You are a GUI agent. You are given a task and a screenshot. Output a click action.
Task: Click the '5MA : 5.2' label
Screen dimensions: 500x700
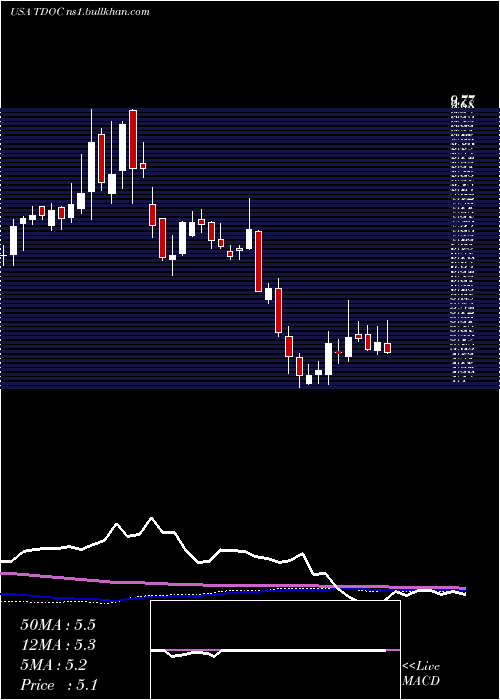coord(54,665)
